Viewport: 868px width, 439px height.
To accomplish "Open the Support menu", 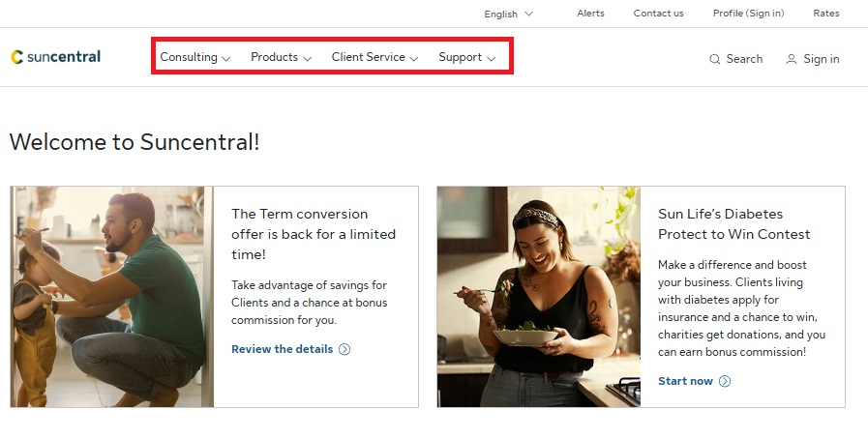I will coord(460,57).
